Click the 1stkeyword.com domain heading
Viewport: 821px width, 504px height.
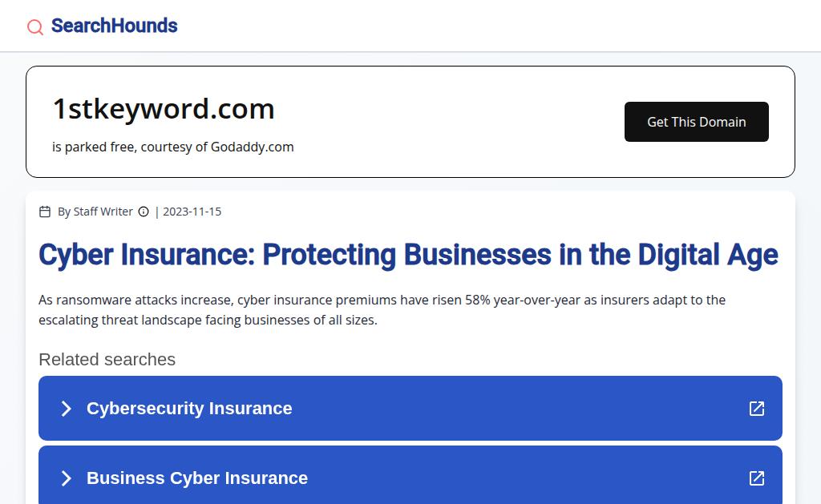[164, 108]
